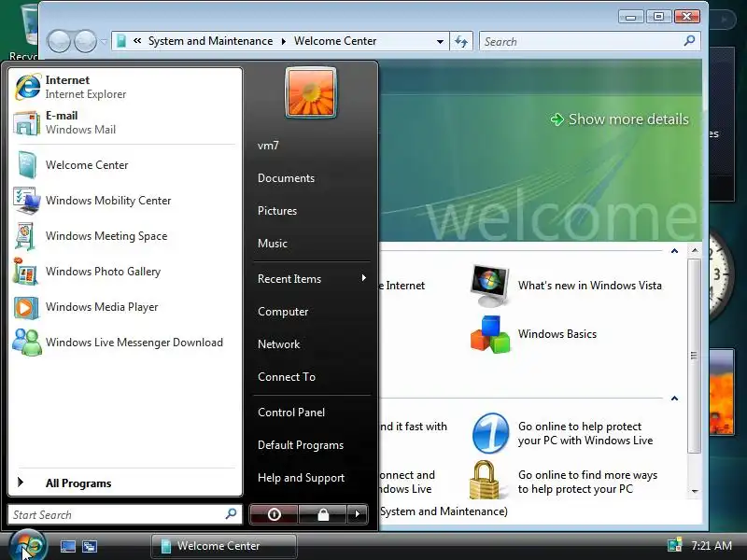Screen dimensions: 747x560
Task: Launch Windows Meeting Space
Action: 125,236
